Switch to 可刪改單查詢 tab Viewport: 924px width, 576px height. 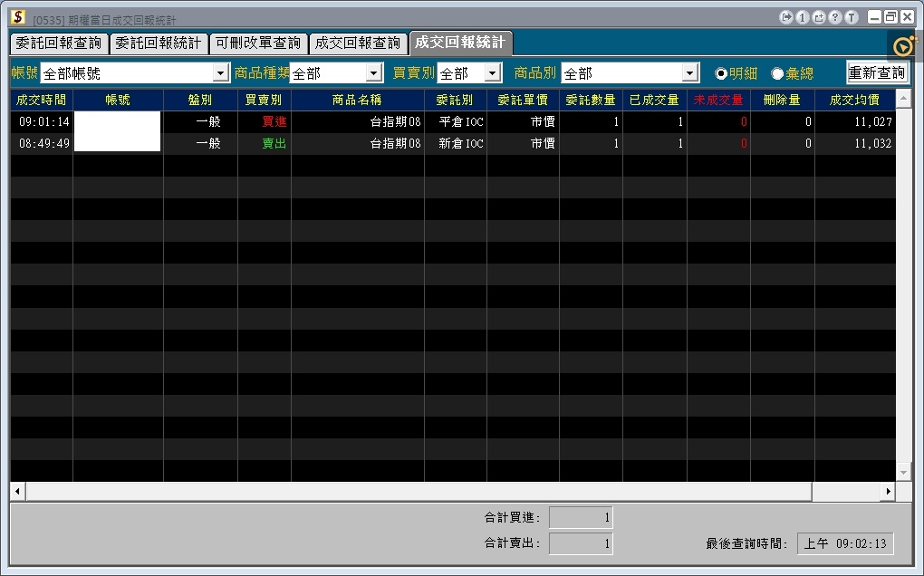tap(258, 43)
